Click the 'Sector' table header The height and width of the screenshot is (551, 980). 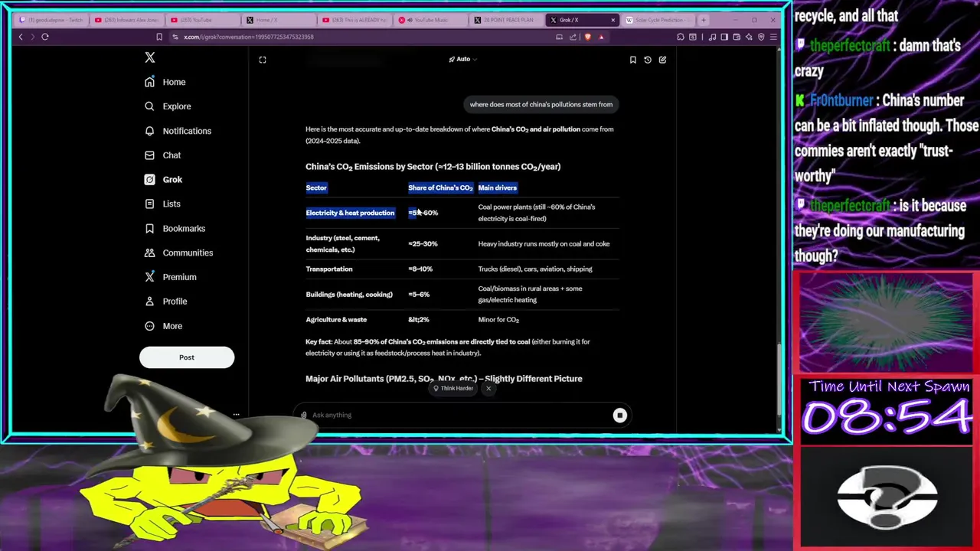tap(316, 187)
